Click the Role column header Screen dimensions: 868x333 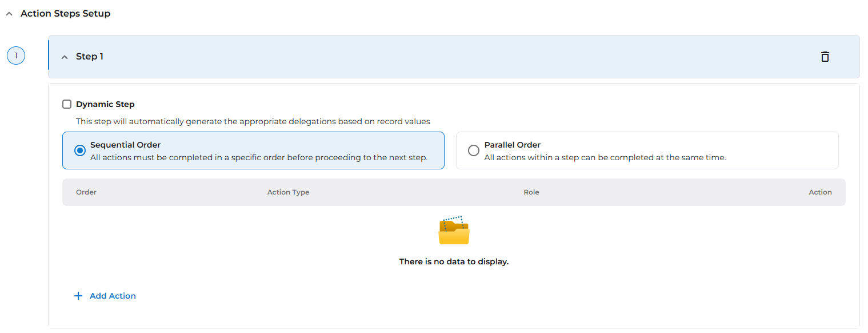tap(531, 192)
